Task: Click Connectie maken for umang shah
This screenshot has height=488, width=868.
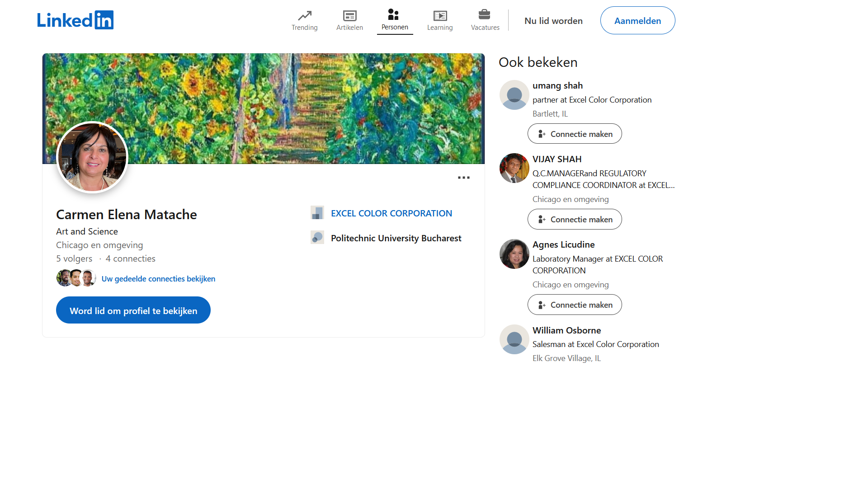Action: pos(575,134)
